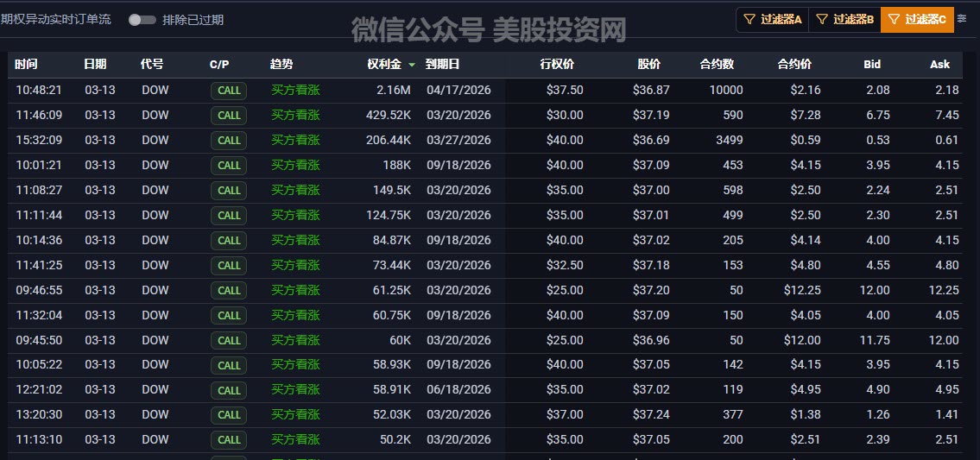Screen dimensions: 980x460
Task: Click the 合约数 column header
Action: (x=716, y=65)
